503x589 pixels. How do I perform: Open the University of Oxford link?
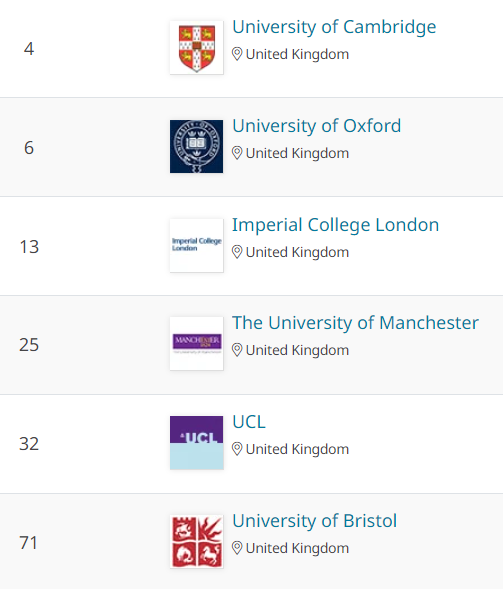(x=317, y=126)
